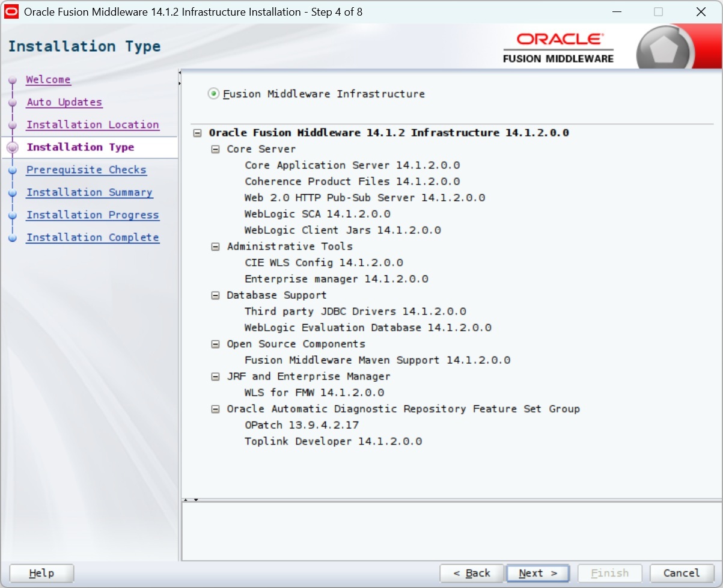Screen dimensions: 723x588
Task: Click the Installation Complete step bullet icon
Action: (x=13, y=238)
